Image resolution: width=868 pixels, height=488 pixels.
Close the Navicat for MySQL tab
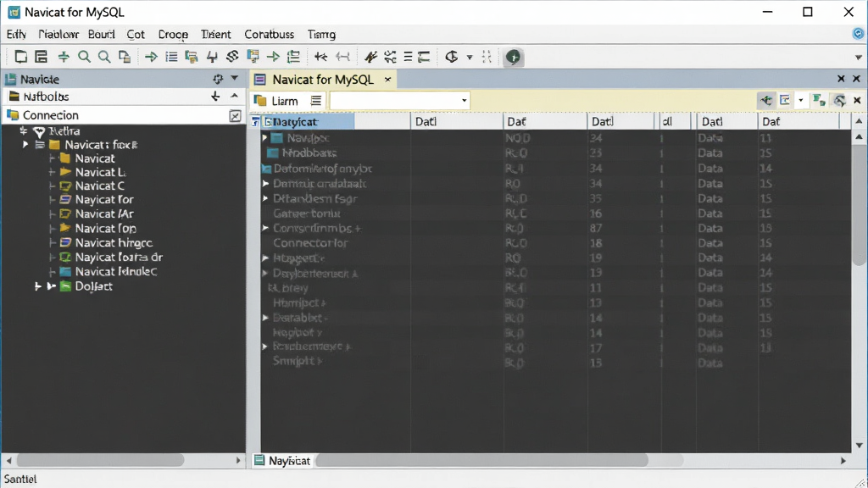[388, 80]
